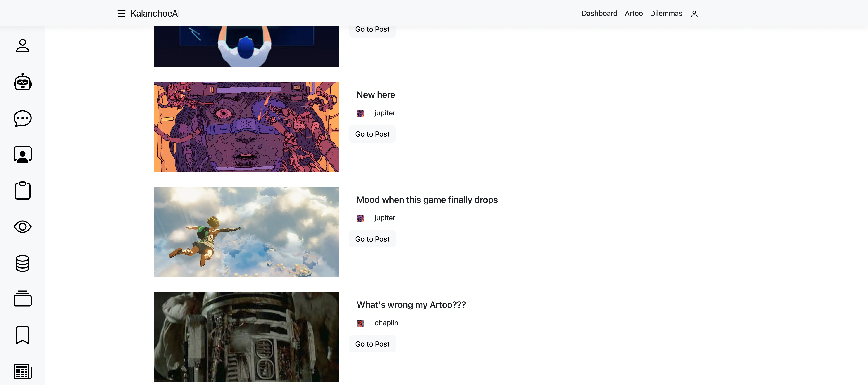
Task: Click chaplin author name link
Action: pos(386,323)
